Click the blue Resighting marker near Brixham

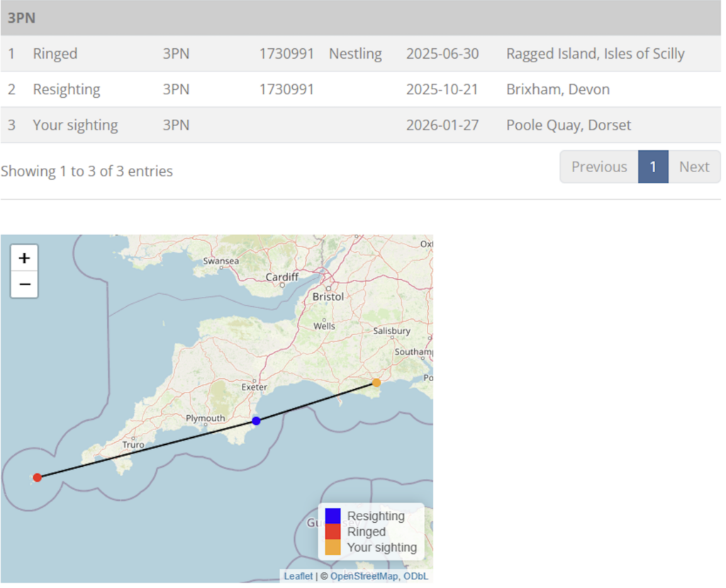coord(256,421)
